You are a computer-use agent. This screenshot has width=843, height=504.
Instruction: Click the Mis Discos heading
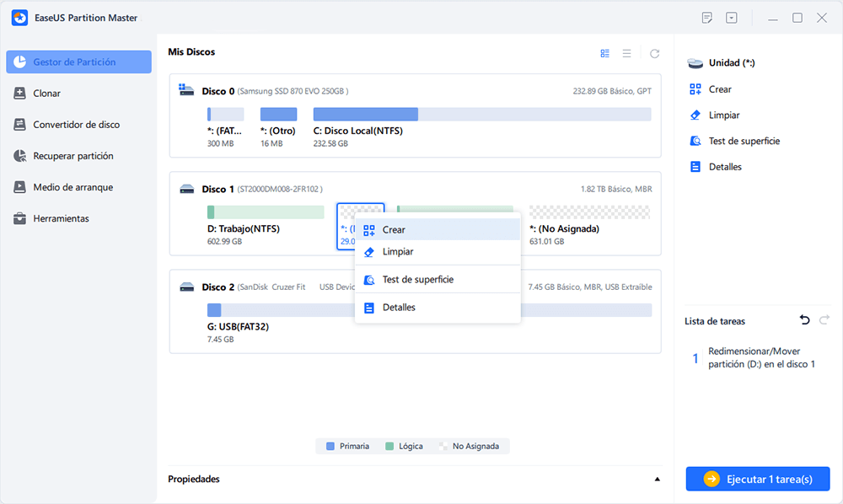pos(191,52)
